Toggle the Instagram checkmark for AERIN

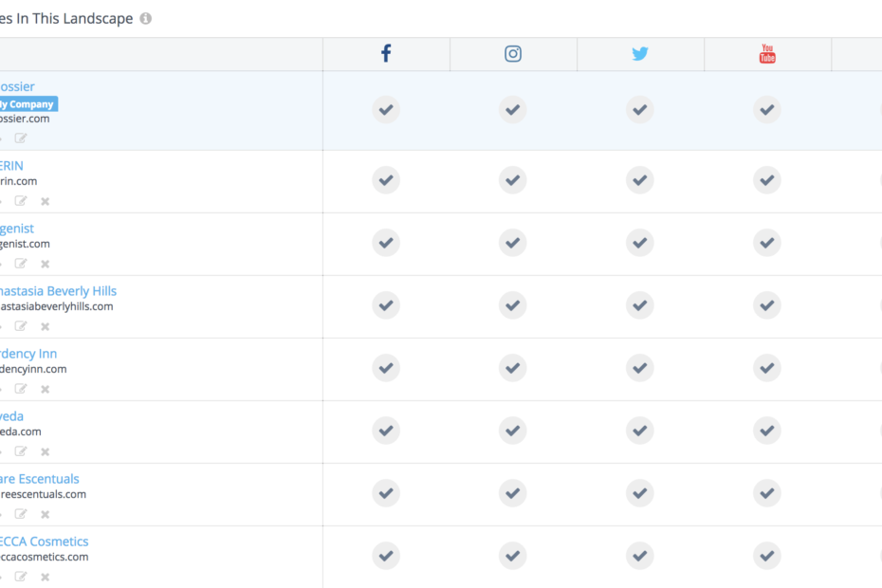coord(513,180)
